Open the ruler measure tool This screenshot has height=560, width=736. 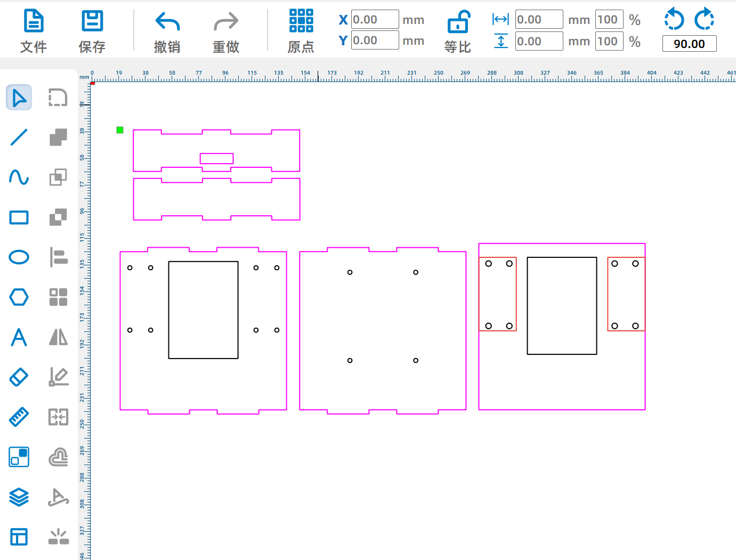pyautogui.click(x=19, y=417)
